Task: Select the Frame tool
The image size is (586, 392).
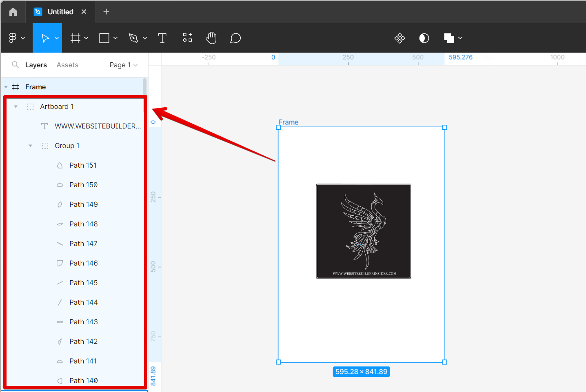Action: point(75,38)
